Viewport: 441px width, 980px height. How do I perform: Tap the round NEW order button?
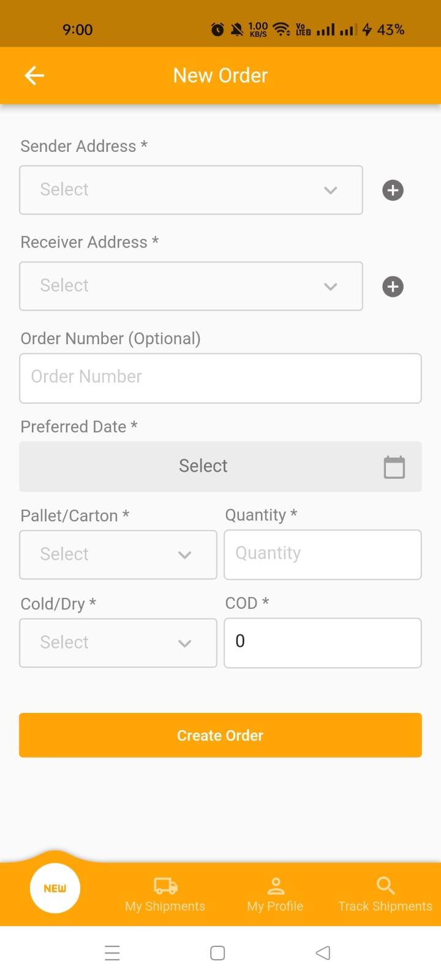pos(55,888)
